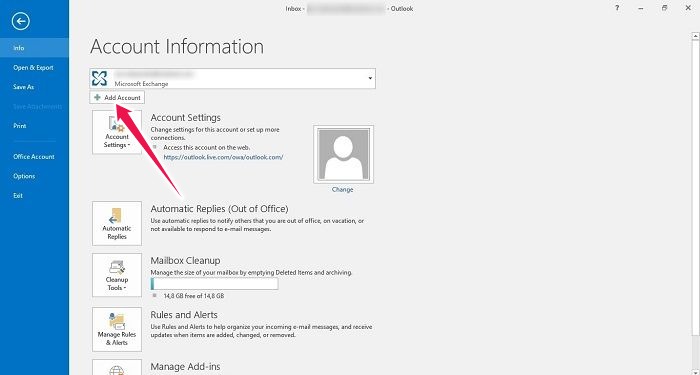The width and height of the screenshot is (700, 375).
Task: Click the Exchange account icon
Action: [x=100, y=79]
